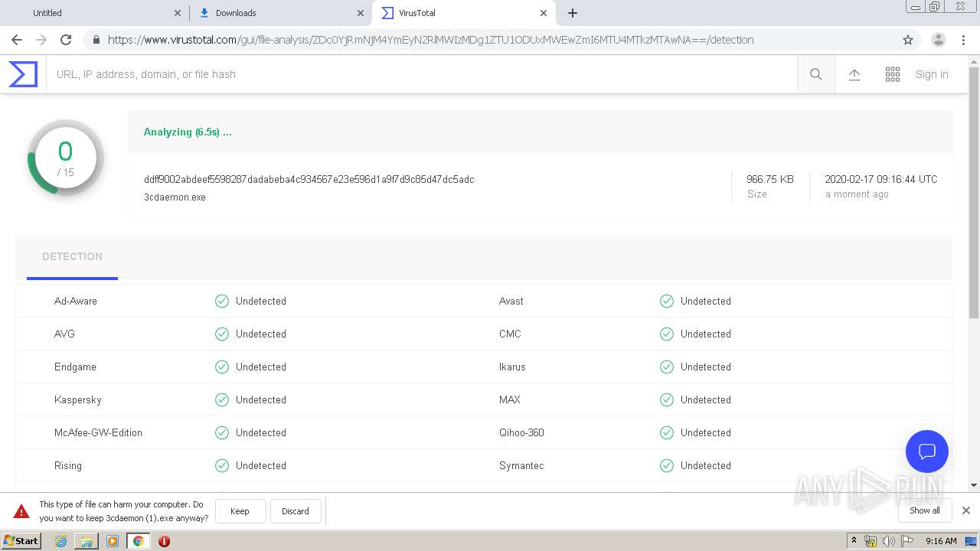Click the tray volume icon

point(889,541)
